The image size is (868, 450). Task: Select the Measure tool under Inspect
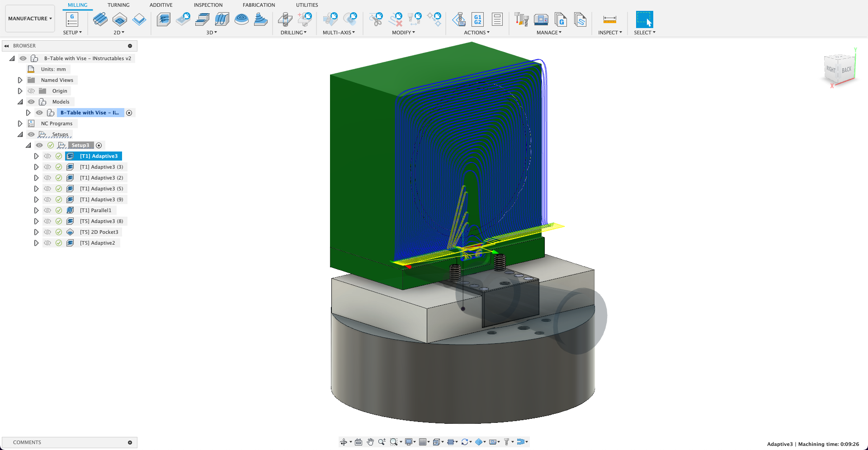(x=609, y=19)
